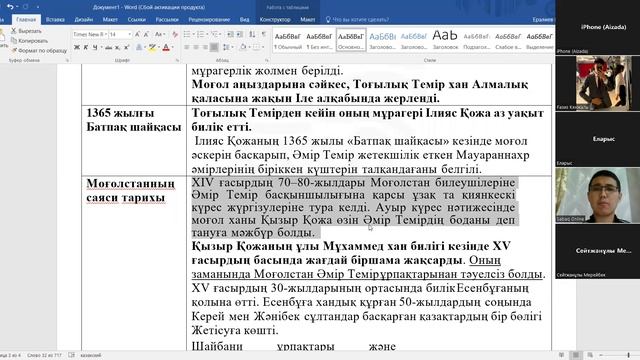
Task: Open the Конструктор table tools tab
Action: pyautogui.click(x=275, y=19)
